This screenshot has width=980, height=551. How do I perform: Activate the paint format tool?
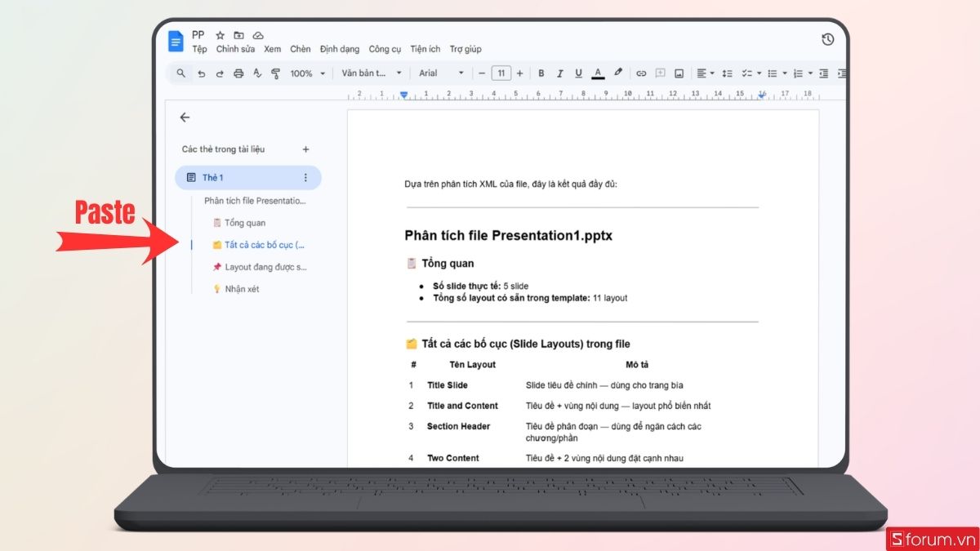point(275,73)
